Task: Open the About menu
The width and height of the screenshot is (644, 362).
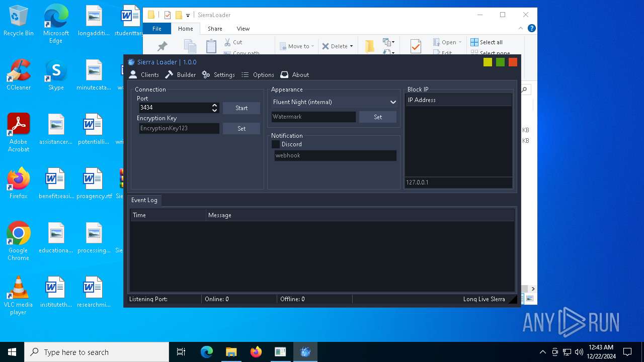Action: click(295, 75)
